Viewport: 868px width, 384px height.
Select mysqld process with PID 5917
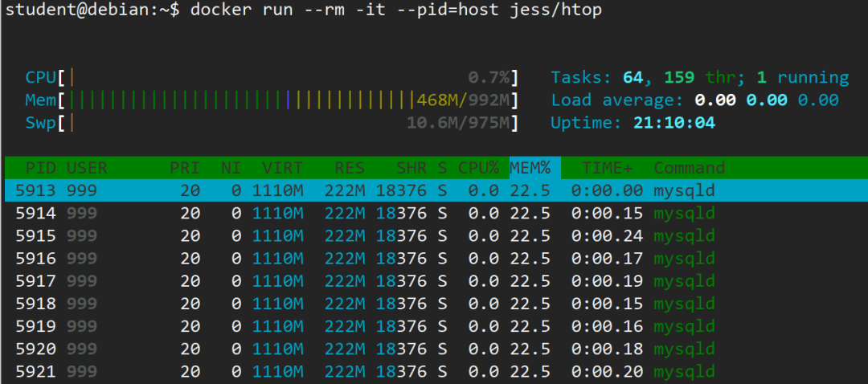click(x=436, y=281)
